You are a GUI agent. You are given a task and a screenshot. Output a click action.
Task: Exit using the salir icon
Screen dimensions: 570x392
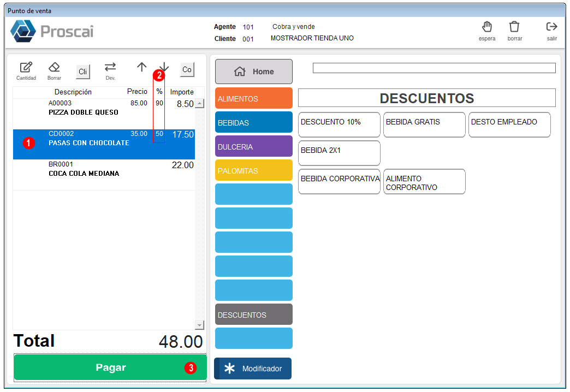(551, 27)
